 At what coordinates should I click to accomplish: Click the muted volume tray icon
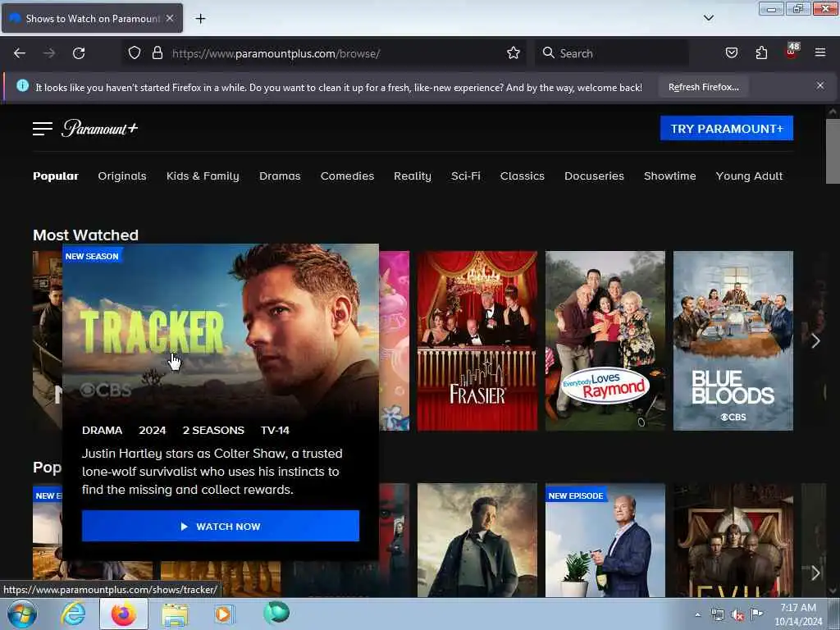(737, 614)
